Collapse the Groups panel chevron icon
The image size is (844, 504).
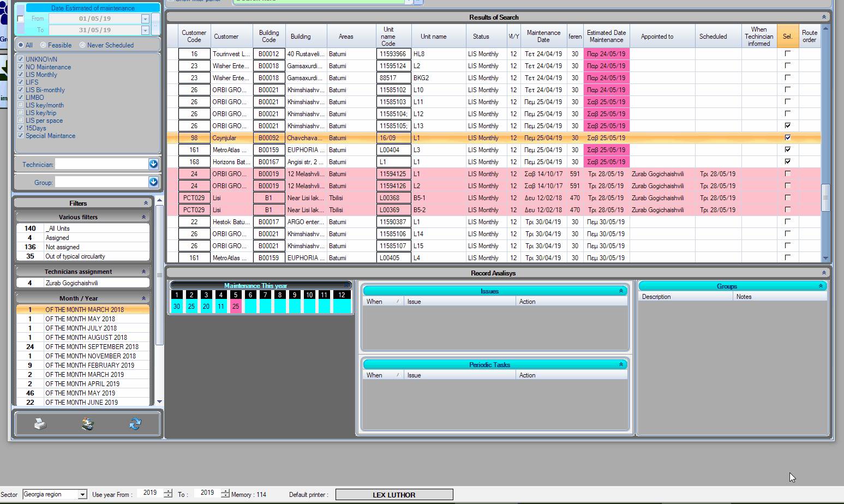(x=821, y=286)
